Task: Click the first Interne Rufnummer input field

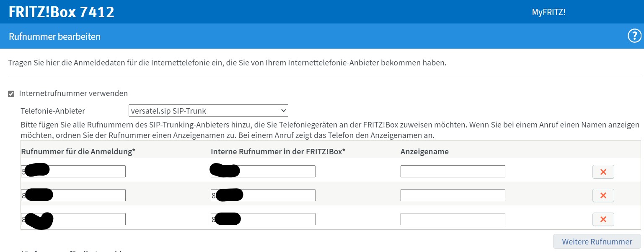Action: coord(263,171)
